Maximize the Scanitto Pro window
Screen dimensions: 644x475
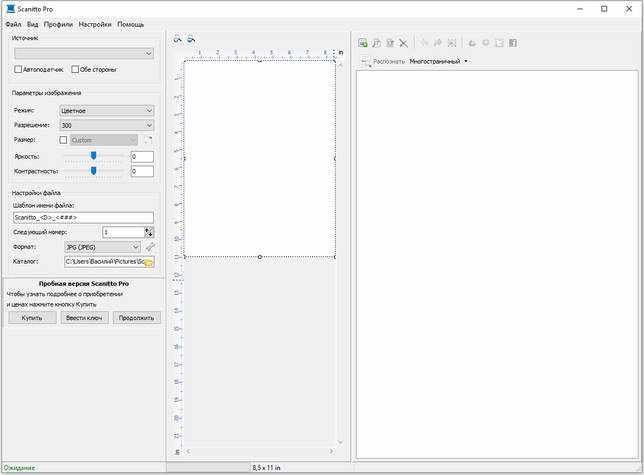(x=604, y=9)
